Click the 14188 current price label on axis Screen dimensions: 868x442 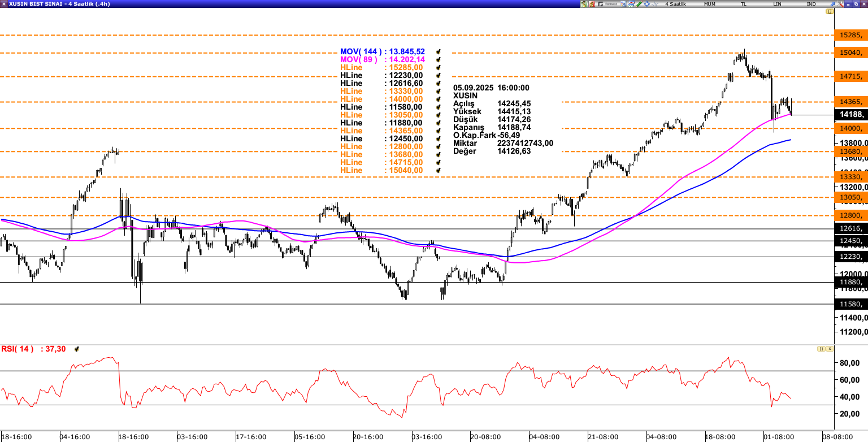click(x=850, y=115)
